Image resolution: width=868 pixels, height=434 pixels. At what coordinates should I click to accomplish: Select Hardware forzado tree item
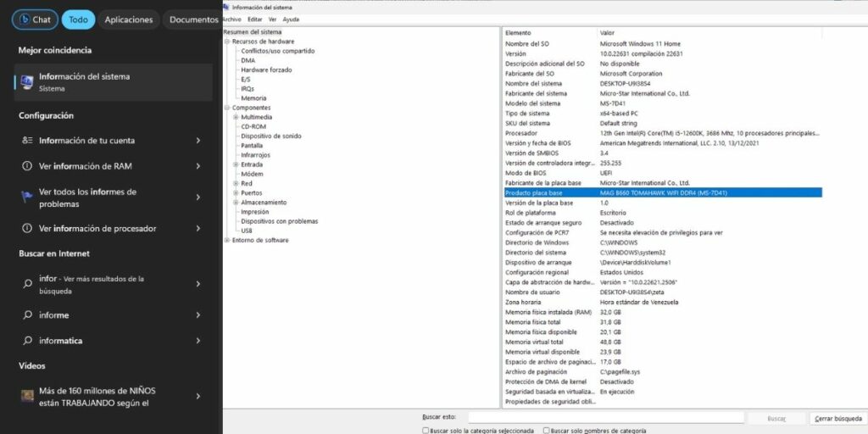point(266,70)
